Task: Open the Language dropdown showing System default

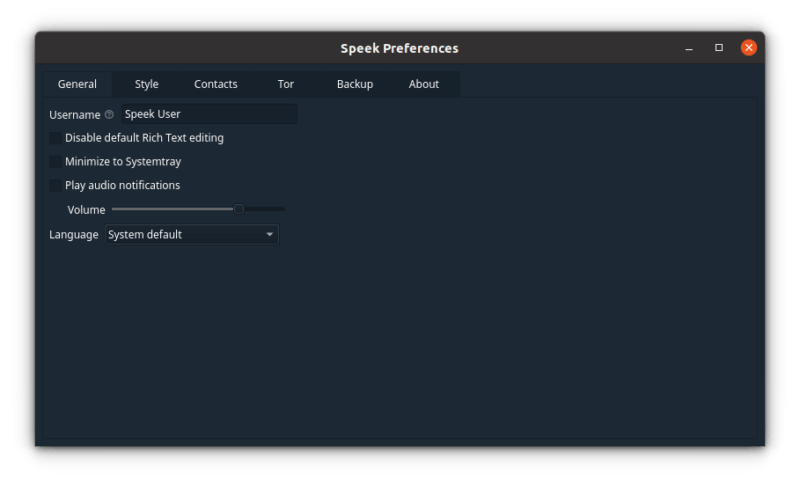Action: pos(191,235)
